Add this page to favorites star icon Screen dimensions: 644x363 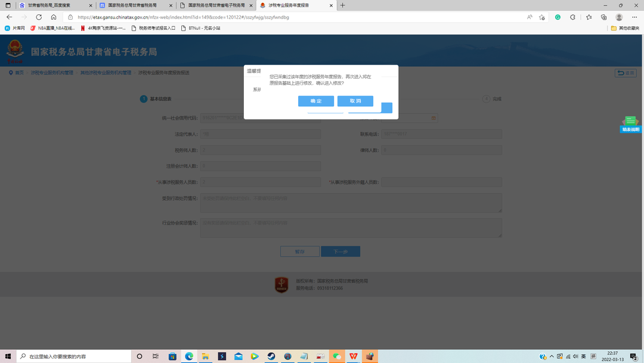click(x=541, y=17)
